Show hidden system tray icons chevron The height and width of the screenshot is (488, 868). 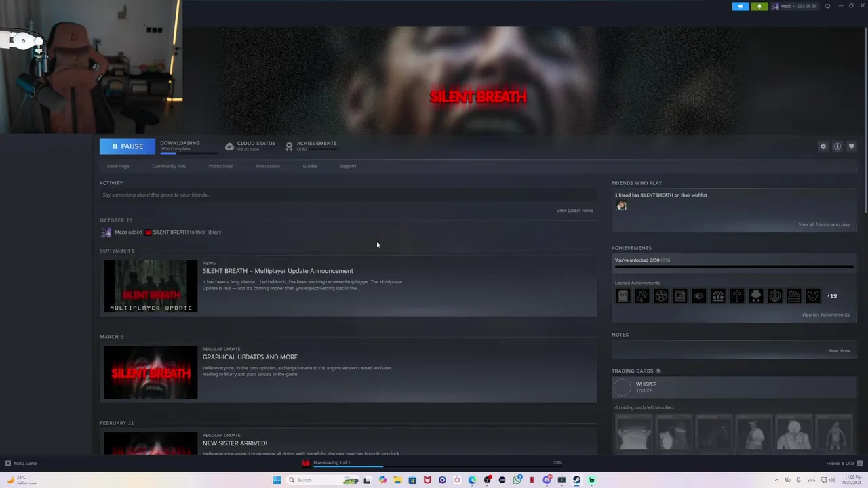776,480
